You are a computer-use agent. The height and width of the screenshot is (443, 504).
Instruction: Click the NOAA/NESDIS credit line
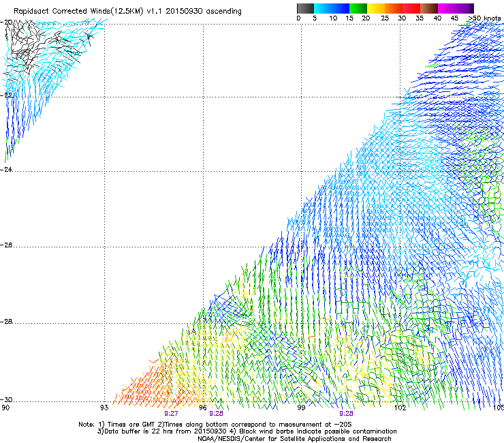(x=294, y=439)
